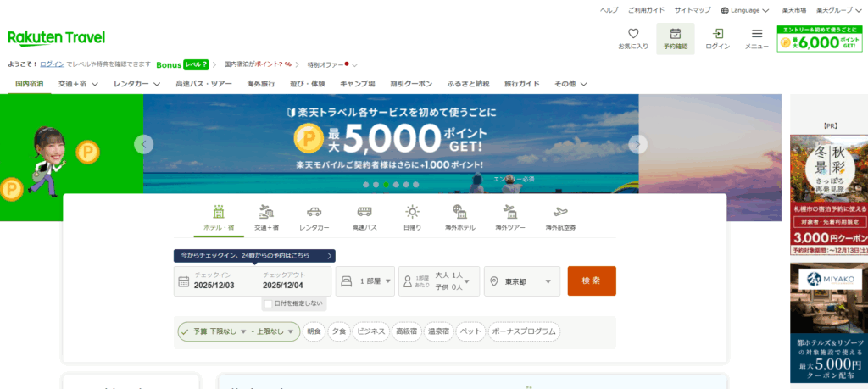Select the 海外航空券 airplane icon
This screenshot has width=868, height=389.
(560, 212)
